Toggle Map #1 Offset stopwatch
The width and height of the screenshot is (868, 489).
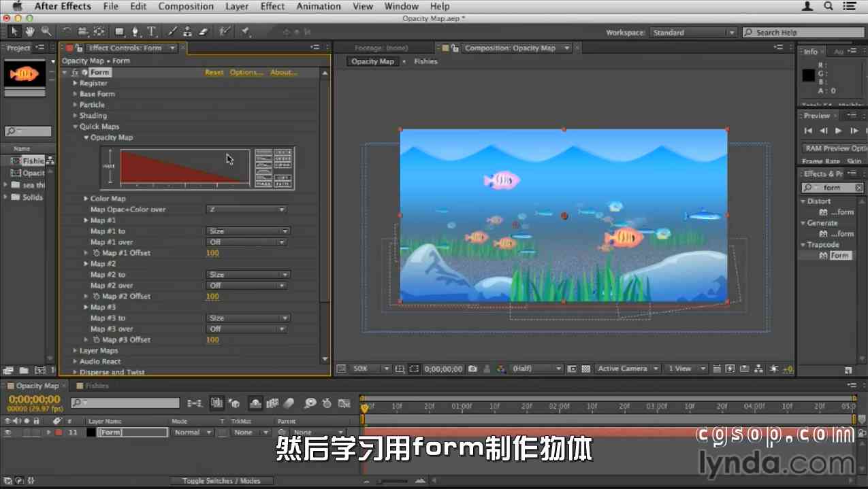(x=97, y=253)
